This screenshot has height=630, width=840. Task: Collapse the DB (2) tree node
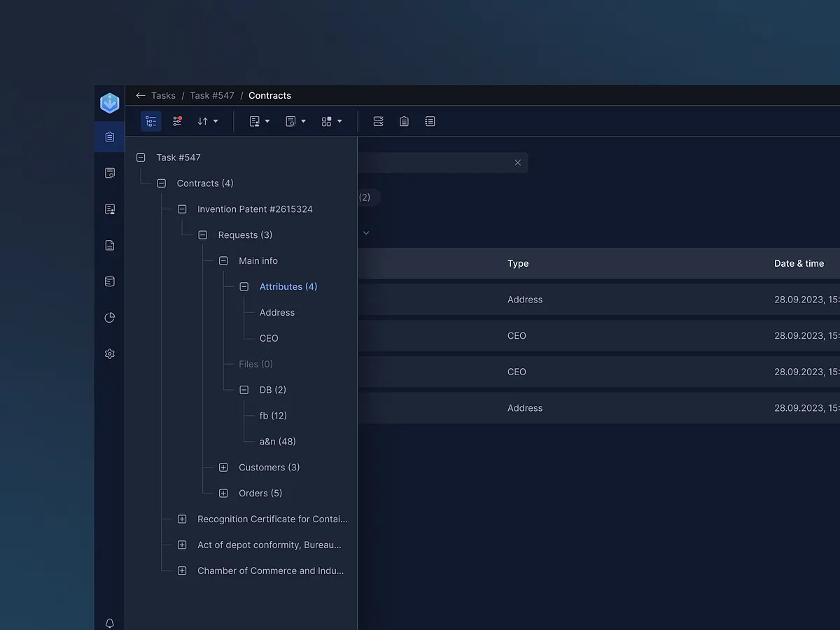(x=244, y=390)
